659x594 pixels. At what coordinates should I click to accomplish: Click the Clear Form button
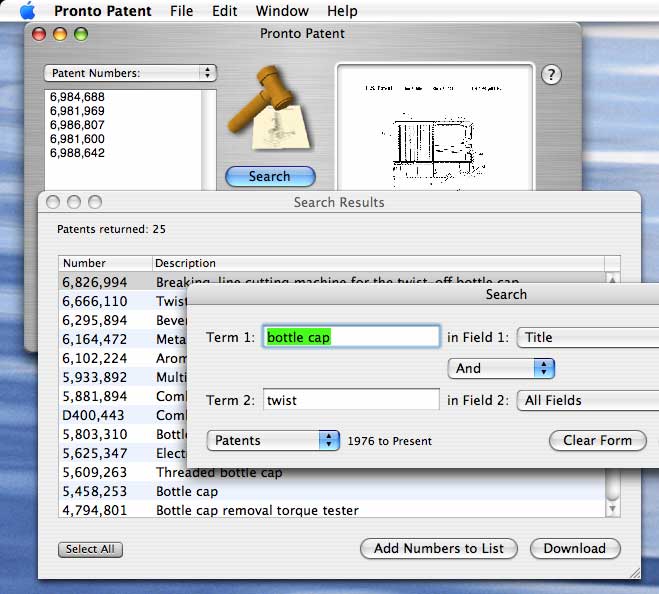click(x=597, y=440)
